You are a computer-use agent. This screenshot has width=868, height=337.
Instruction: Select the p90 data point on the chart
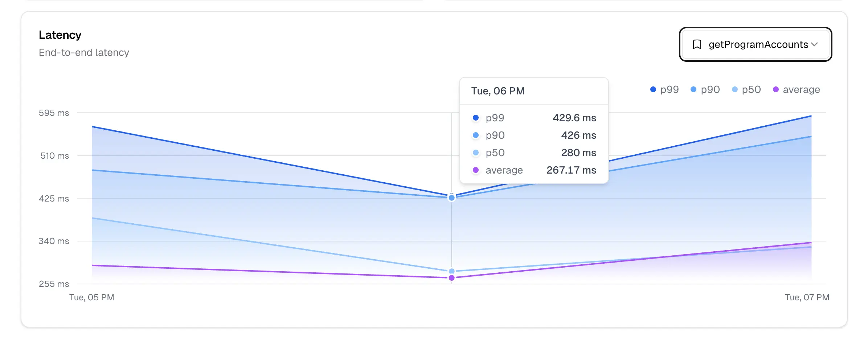pyautogui.click(x=451, y=198)
